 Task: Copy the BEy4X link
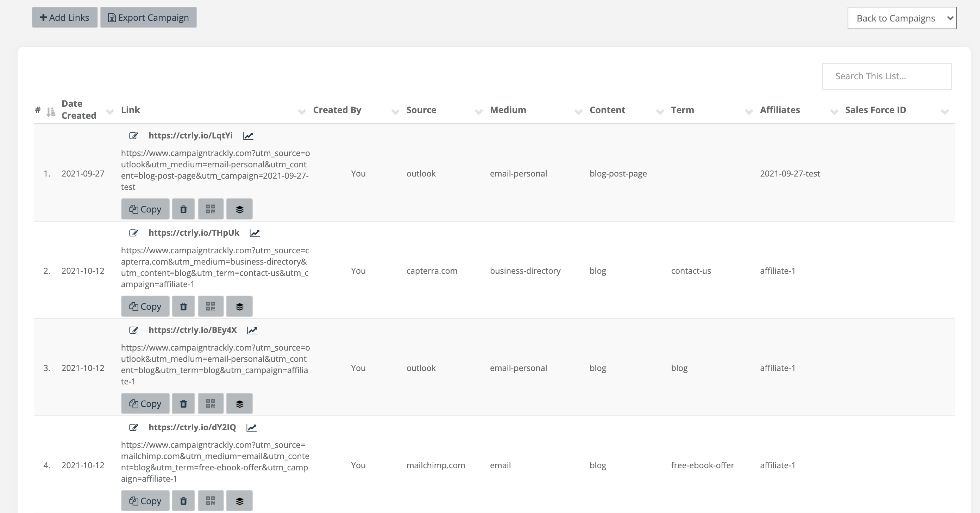click(145, 403)
